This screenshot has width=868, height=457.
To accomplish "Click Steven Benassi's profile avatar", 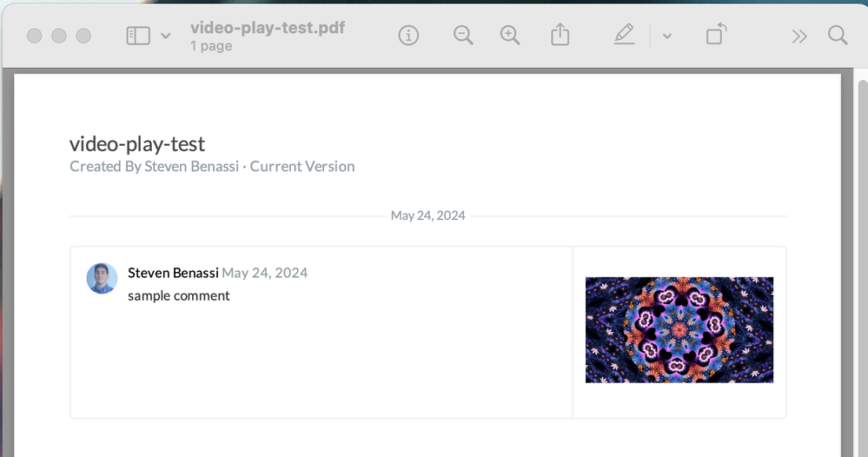I will [x=102, y=278].
